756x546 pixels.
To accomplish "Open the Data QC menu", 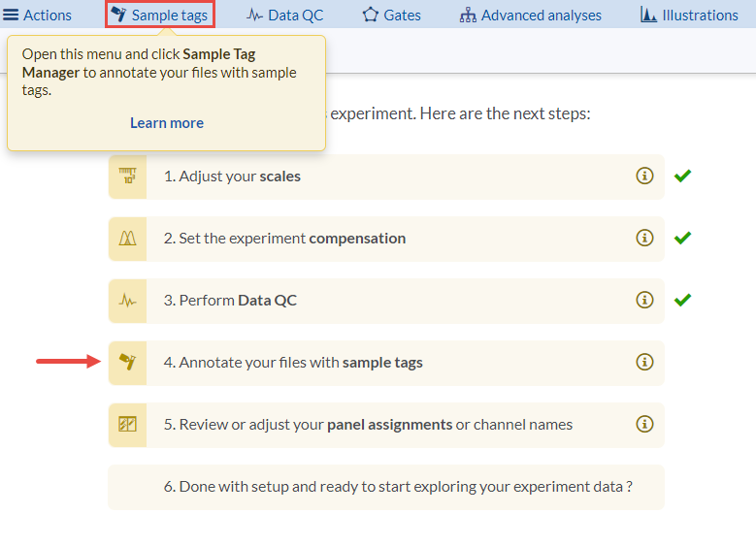I will 285,15.
